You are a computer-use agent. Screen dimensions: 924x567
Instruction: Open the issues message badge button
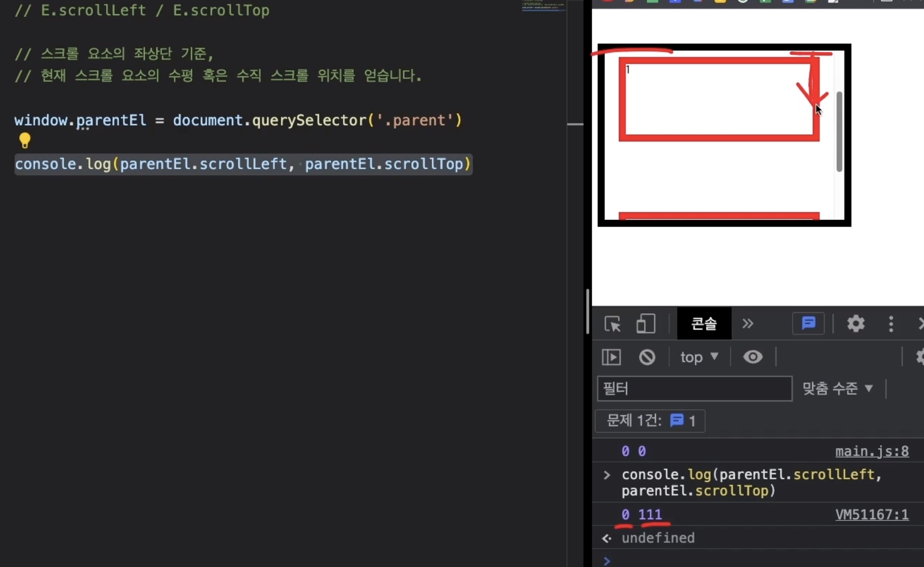[x=808, y=323]
